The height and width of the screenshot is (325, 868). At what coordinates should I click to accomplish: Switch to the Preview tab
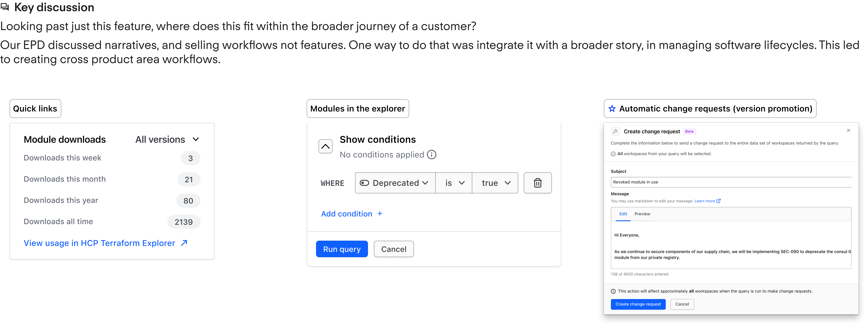coord(642,214)
